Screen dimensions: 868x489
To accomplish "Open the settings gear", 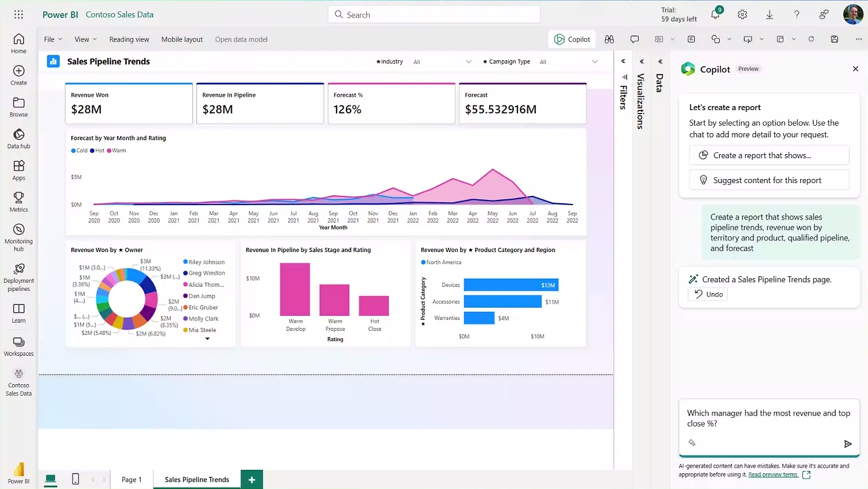I will pyautogui.click(x=742, y=14).
